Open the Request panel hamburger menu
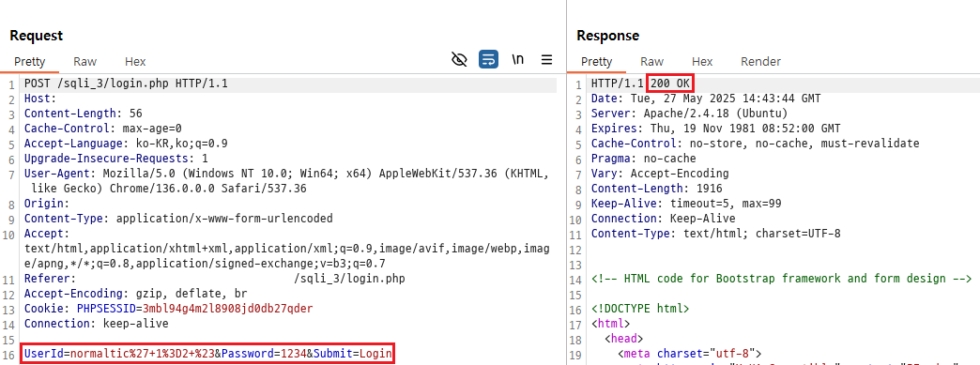The image size is (980, 365). pyautogui.click(x=547, y=60)
